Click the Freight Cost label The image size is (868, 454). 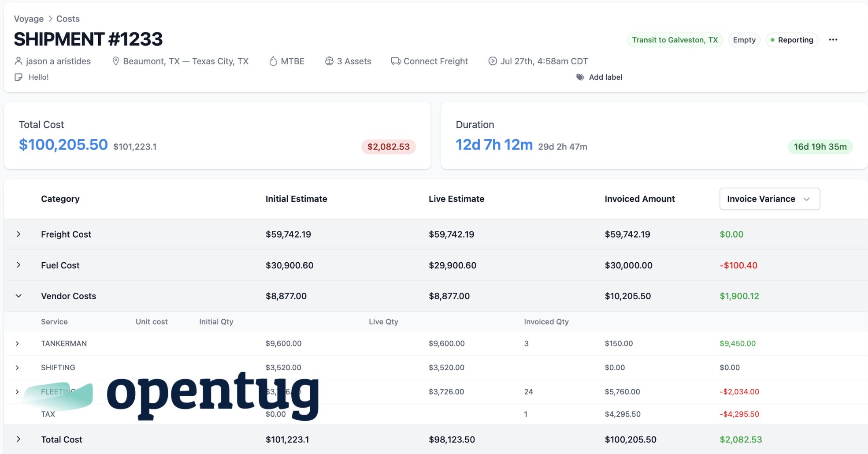66,234
